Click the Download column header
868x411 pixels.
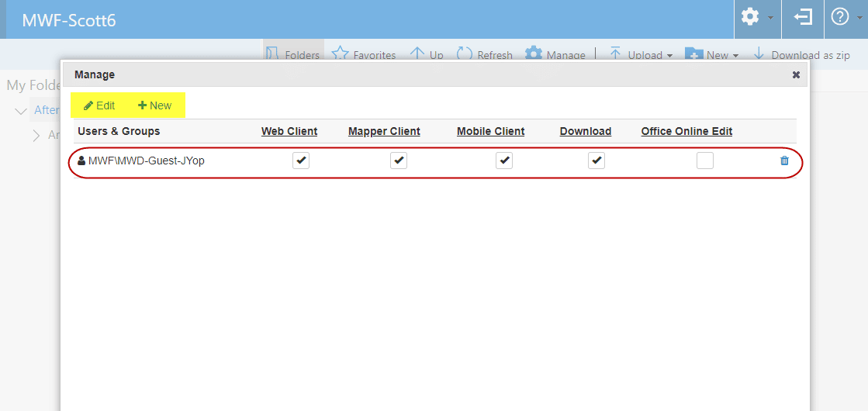(x=585, y=131)
